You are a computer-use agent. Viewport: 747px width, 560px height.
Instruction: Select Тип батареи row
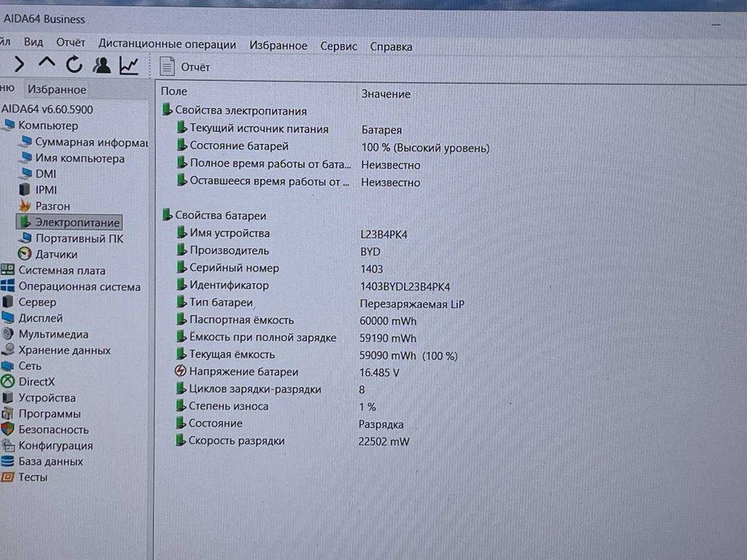(x=320, y=303)
